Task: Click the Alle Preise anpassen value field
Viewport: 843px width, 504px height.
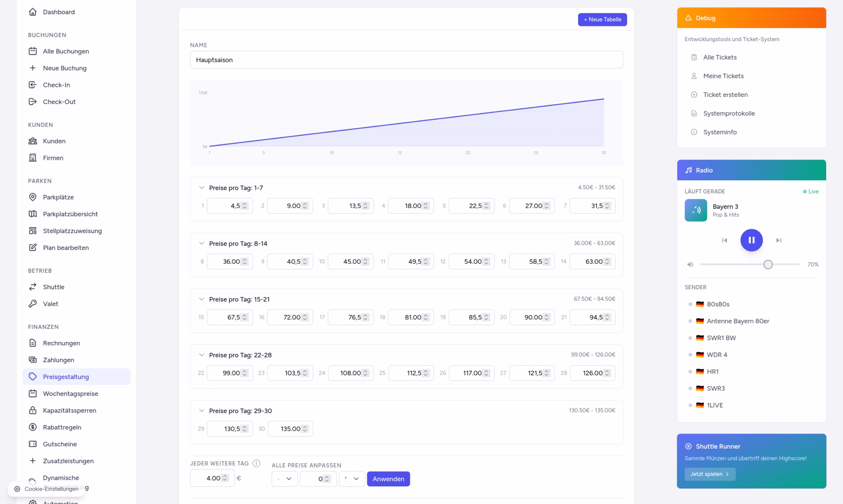Action: click(x=318, y=479)
